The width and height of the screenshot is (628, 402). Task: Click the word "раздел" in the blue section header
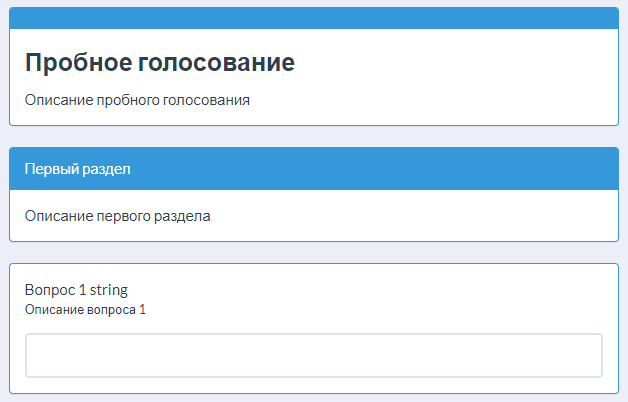106,169
